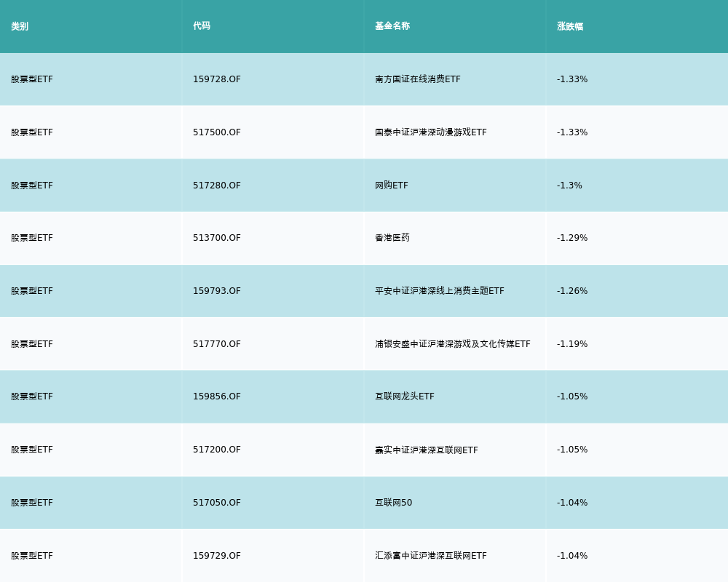Select the -1.19% change value

pos(572,344)
